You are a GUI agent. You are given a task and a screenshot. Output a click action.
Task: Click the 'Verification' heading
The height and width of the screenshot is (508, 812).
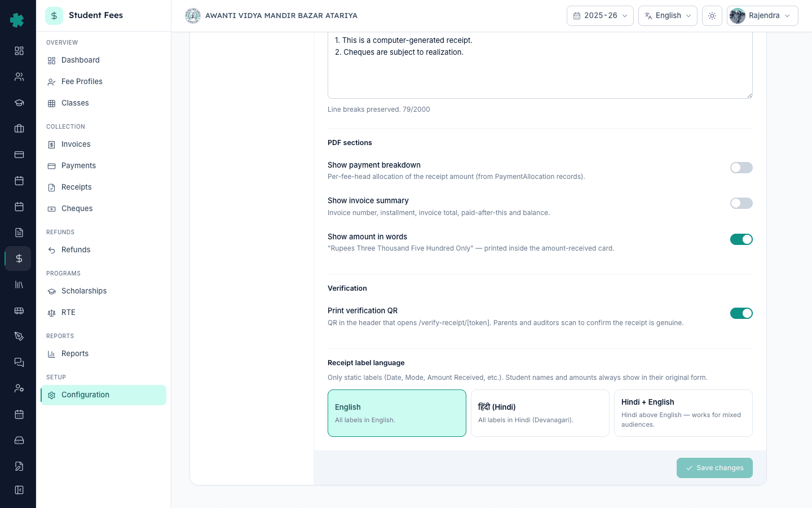[347, 288]
